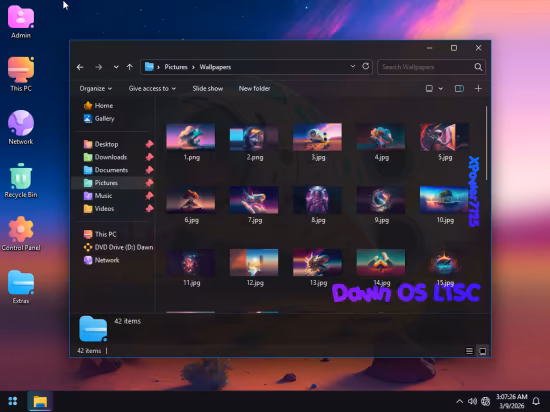Image resolution: width=550 pixels, height=412 pixels.
Task: Open This PC desktop icon
Action: [21, 74]
